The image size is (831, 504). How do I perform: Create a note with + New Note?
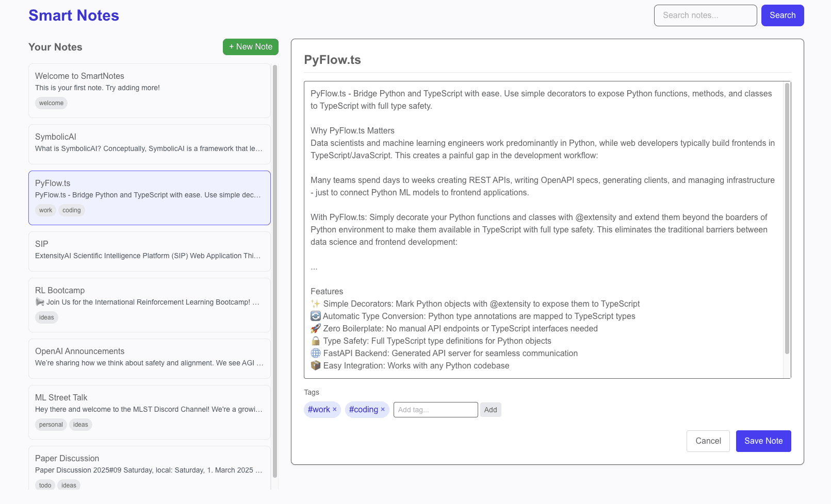click(251, 47)
